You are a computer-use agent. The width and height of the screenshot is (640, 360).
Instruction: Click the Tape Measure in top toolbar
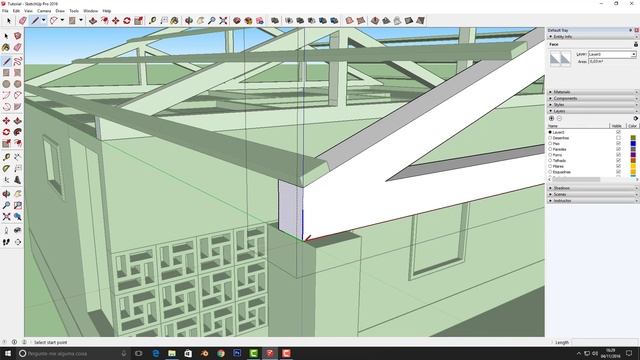153,20
